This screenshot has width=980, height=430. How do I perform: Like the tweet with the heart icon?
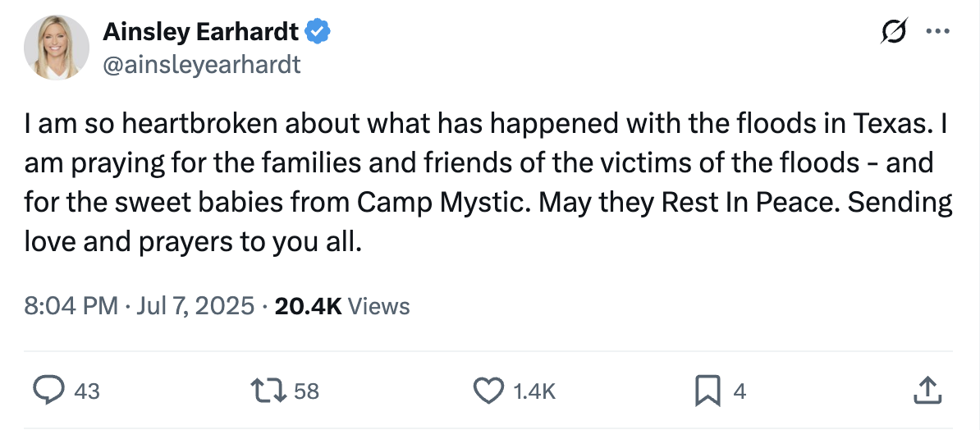pos(489,391)
